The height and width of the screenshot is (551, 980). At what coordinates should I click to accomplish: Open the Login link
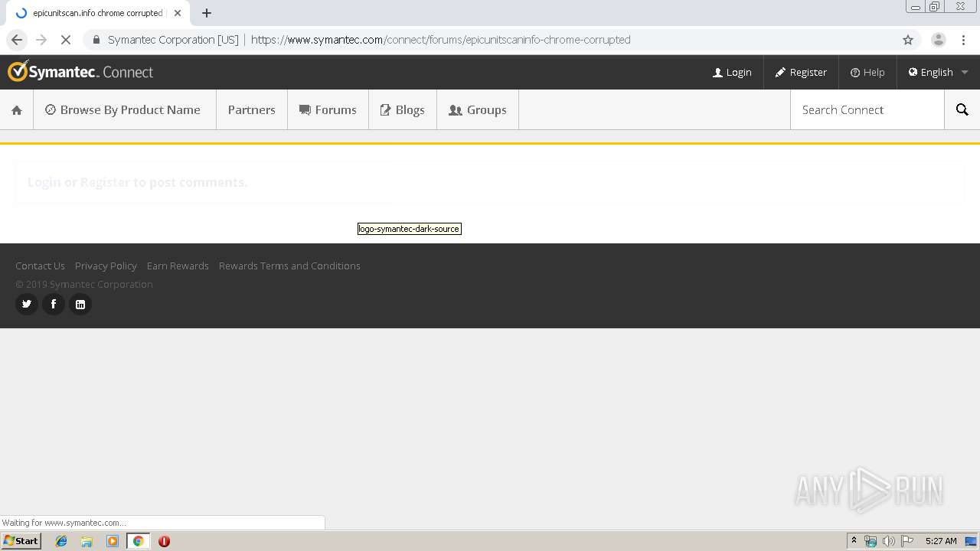tap(732, 72)
